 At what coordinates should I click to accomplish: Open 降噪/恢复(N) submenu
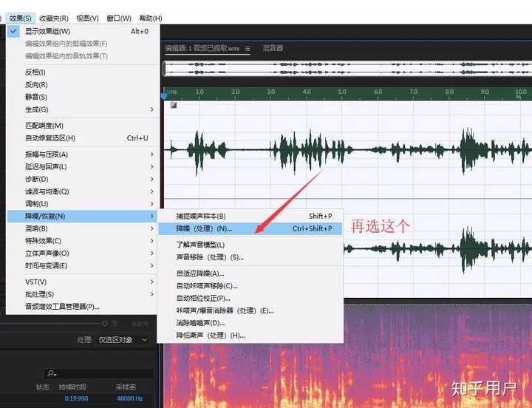[x=83, y=217]
